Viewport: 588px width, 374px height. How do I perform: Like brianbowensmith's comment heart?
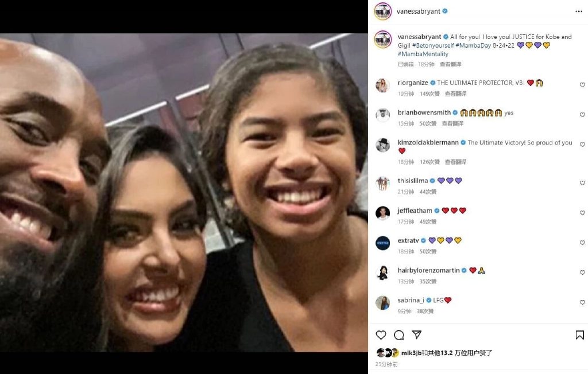point(582,115)
